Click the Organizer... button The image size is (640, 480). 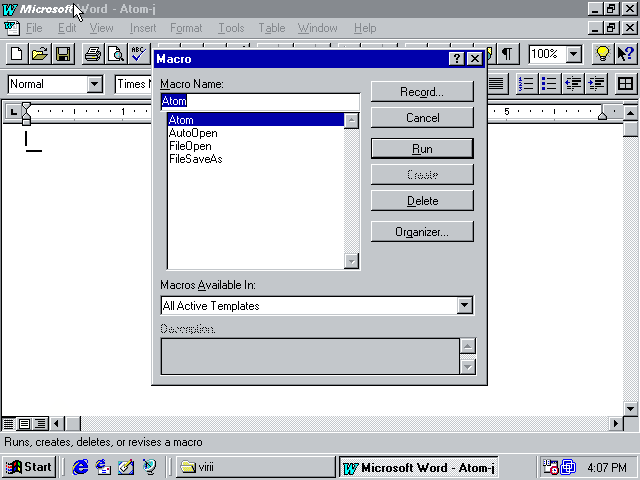tap(422, 232)
